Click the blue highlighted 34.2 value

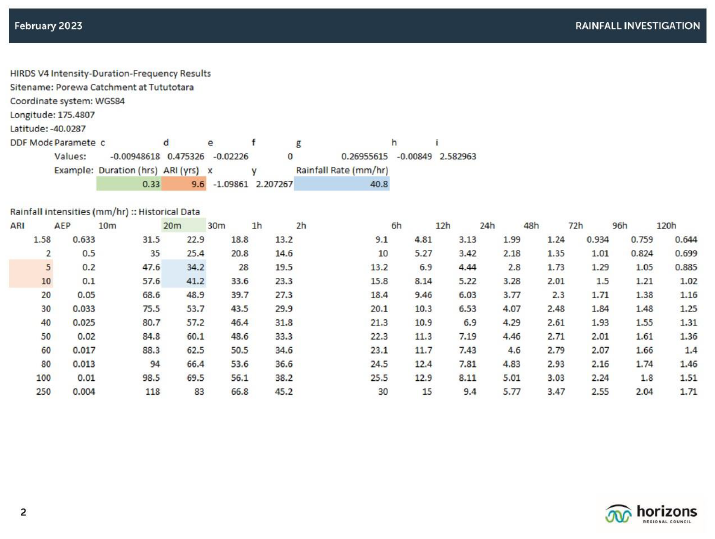pyautogui.click(x=184, y=268)
